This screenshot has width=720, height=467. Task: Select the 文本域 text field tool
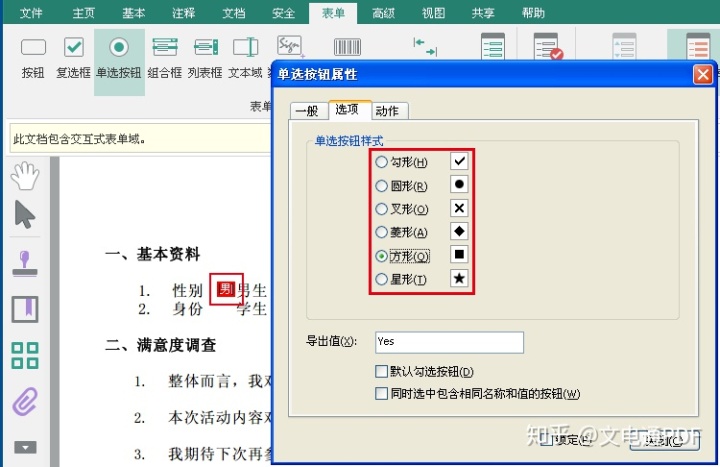click(x=246, y=58)
